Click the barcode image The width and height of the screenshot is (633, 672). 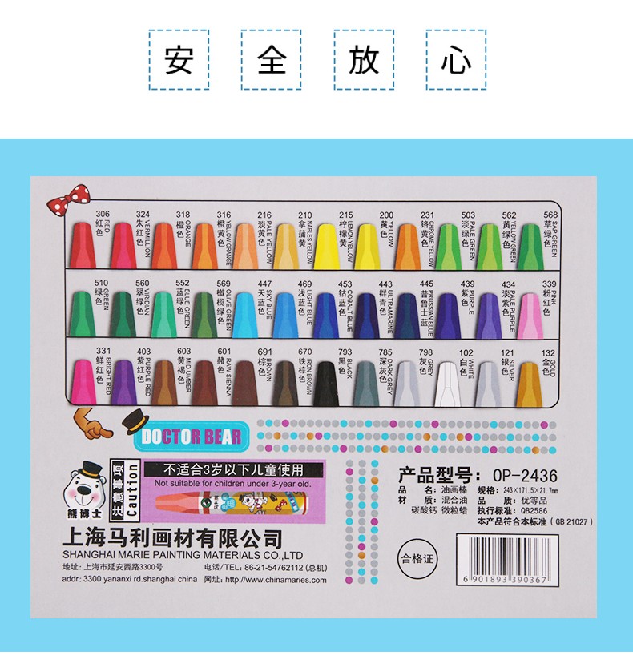507,560
